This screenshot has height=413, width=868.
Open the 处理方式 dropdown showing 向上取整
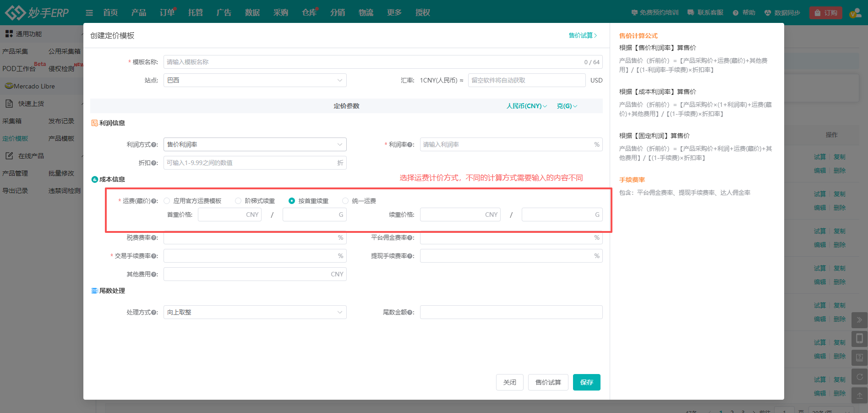[255, 312]
